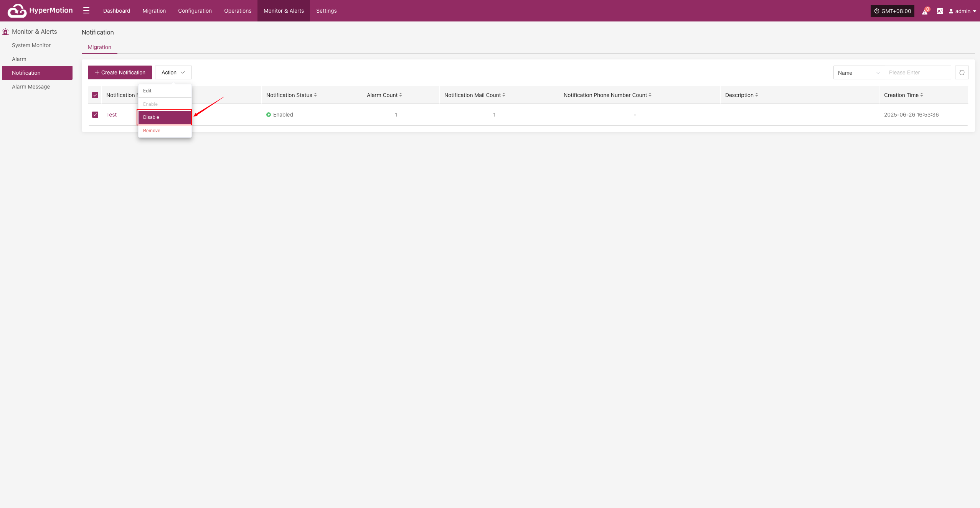Click Create Notification button
This screenshot has height=508, width=980.
coord(120,72)
